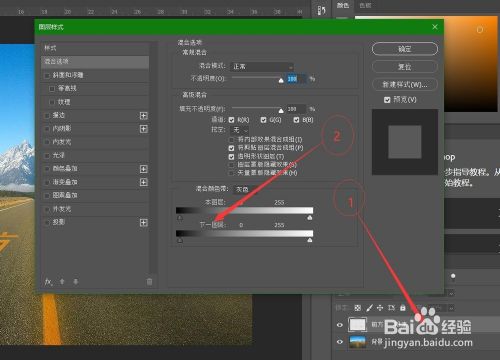Check 图层蒙版隐藏效果(S) option
Screen dimensions: 500x360
[231, 165]
